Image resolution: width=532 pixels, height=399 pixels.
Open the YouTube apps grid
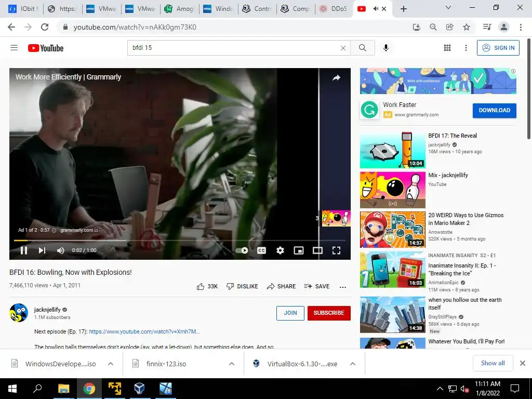[x=447, y=48]
